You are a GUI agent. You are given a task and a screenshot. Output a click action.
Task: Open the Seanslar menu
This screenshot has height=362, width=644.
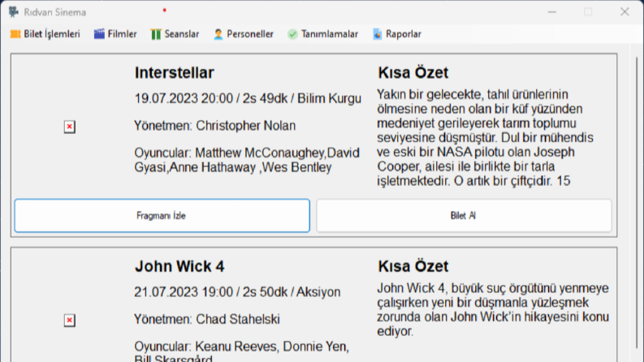[x=175, y=34]
